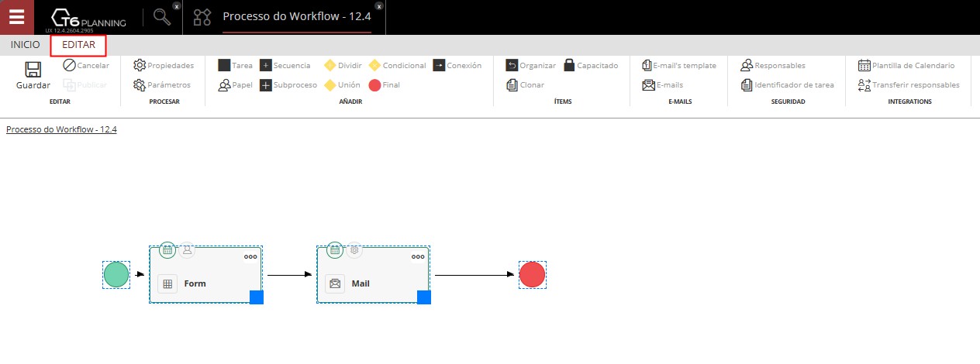Click the blue handle on Mail task
The image size is (980, 364).
(x=424, y=297)
